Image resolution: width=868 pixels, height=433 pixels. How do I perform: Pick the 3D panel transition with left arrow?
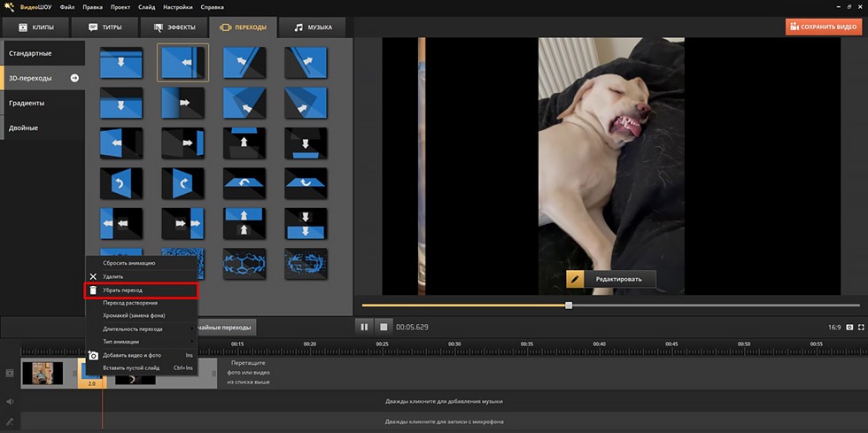(121, 143)
